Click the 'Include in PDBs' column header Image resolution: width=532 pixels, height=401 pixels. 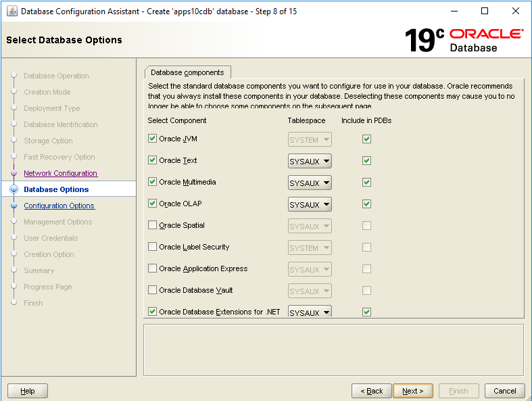pos(366,120)
